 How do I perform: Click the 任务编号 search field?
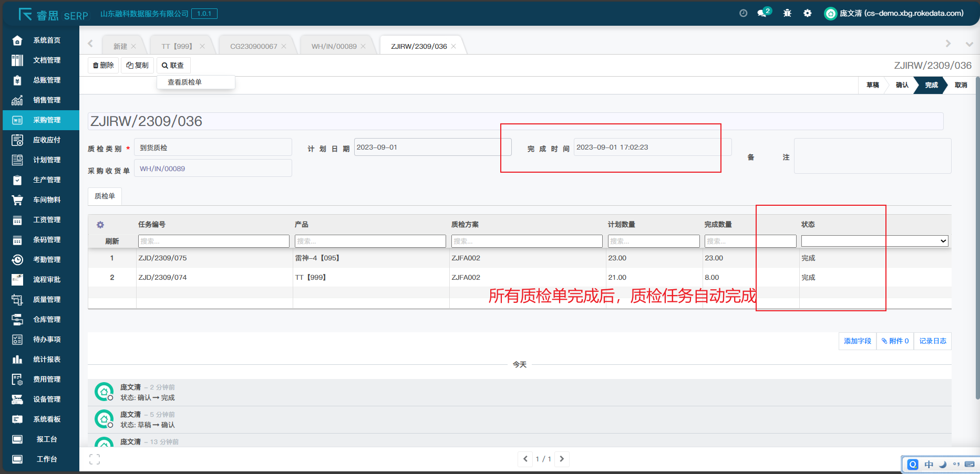point(213,241)
